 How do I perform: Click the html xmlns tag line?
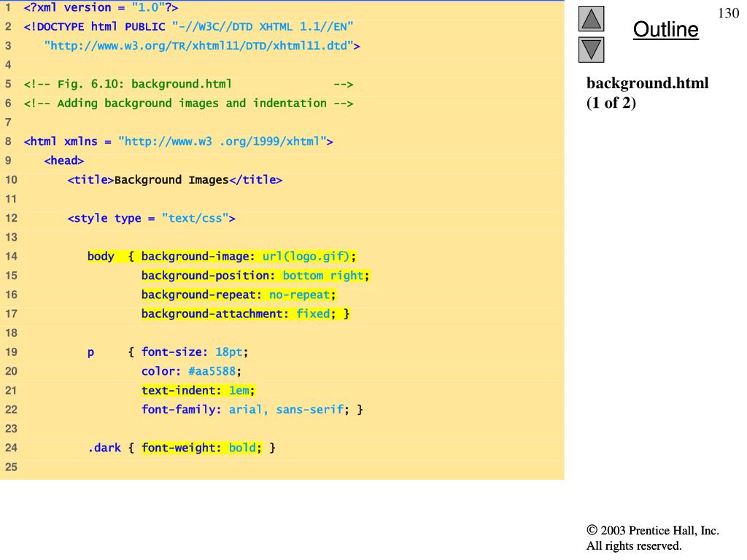179,141
